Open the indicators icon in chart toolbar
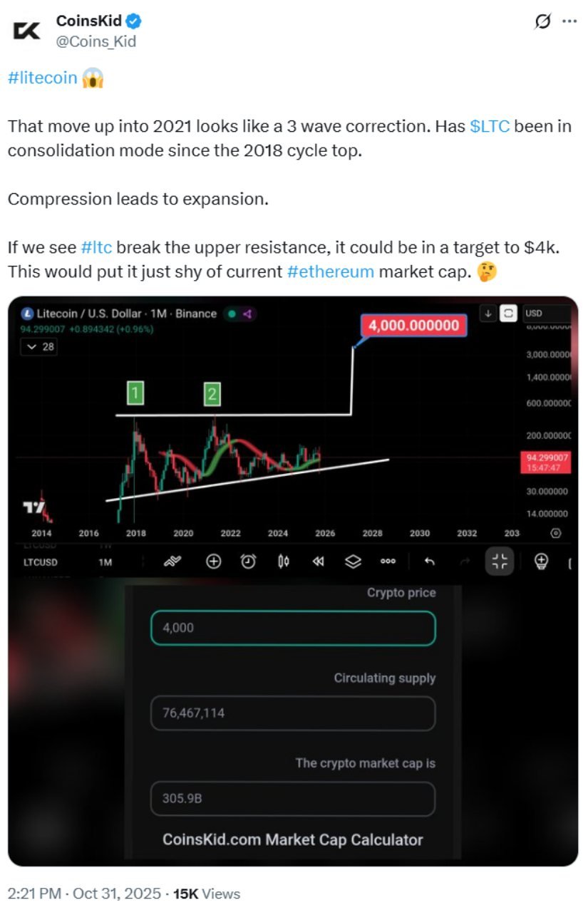This screenshot has height=905, width=588. tap(172, 562)
